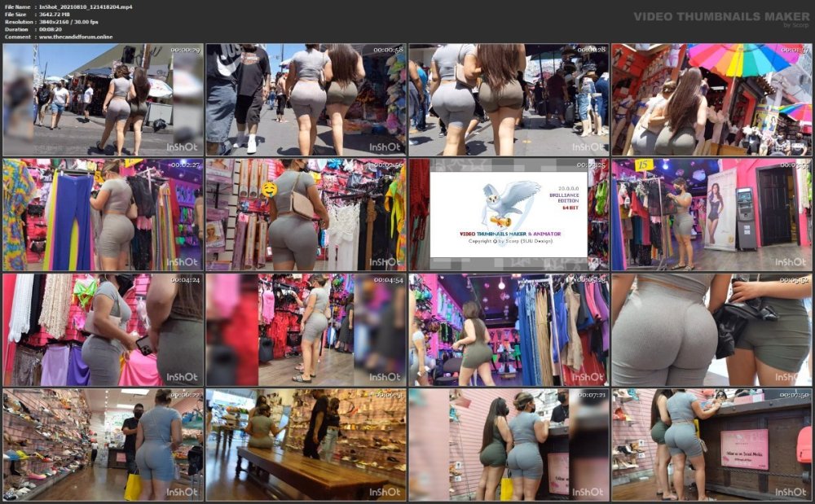
Task: Pick the frame stamped 00:06:22
Action: [103, 445]
